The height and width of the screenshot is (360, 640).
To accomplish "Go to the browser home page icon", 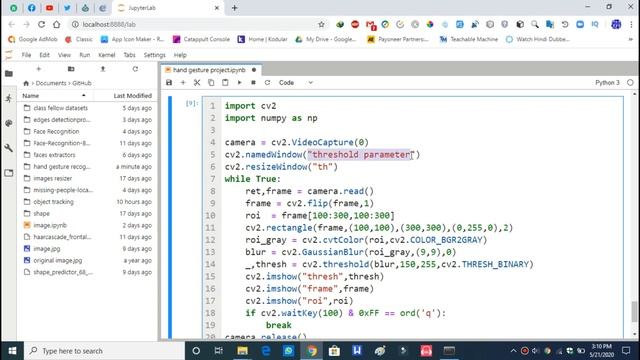I will coord(56,24).
